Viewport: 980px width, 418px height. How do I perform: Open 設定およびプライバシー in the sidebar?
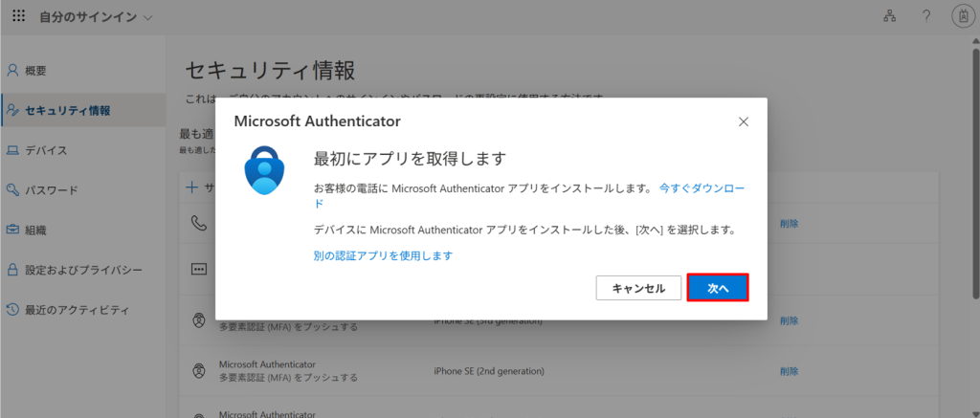click(84, 270)
